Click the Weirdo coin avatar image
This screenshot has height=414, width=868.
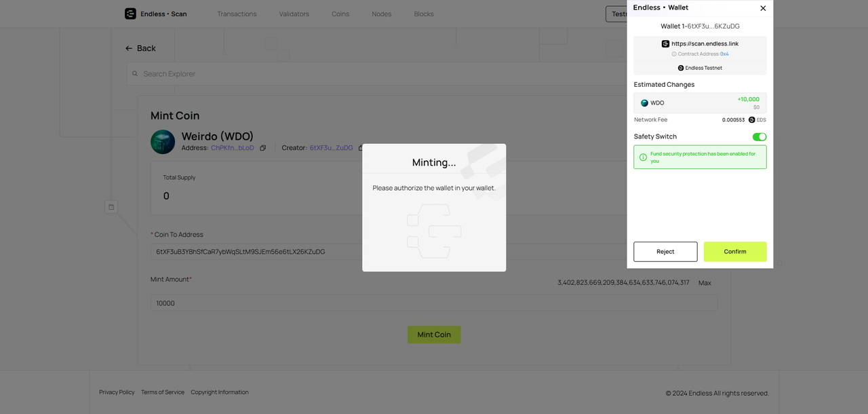point(163,142)
